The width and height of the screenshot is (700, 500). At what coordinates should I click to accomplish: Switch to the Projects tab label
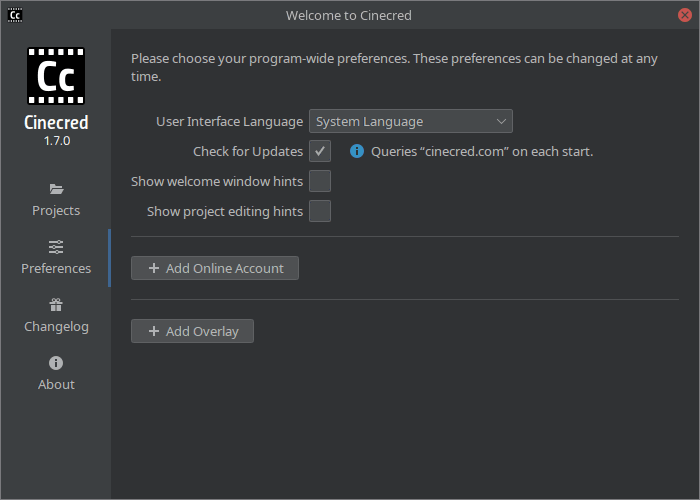click(56, 210)
